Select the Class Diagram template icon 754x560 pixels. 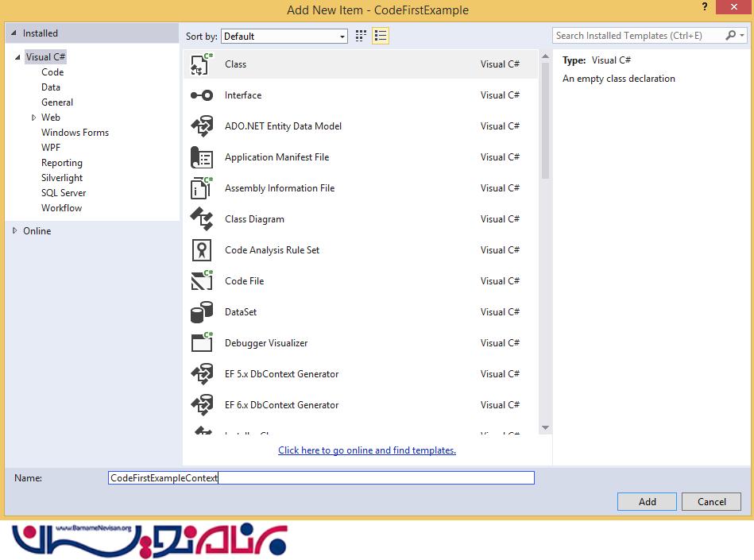click(x=202, y=219)
